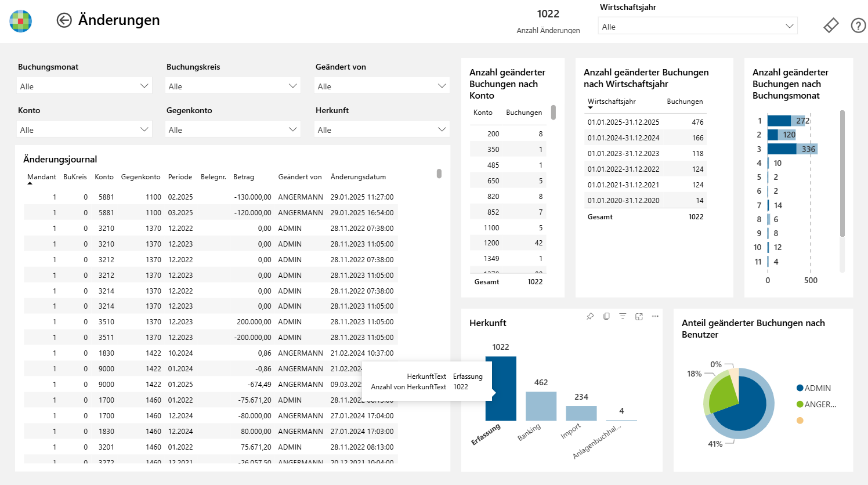Sort the journal by Gegenkonto column header
The height and width of the screenshot is (485, 868).
point(140,177)
